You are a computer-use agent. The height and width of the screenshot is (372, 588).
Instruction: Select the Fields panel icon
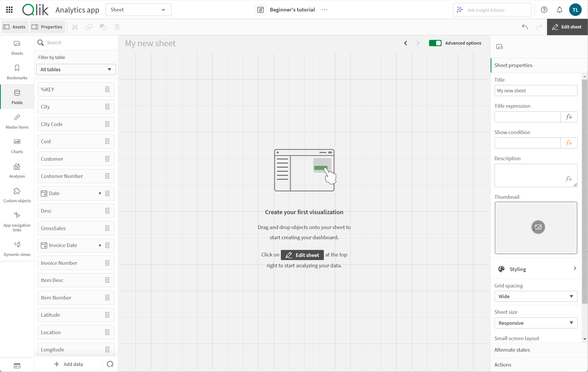17,96
